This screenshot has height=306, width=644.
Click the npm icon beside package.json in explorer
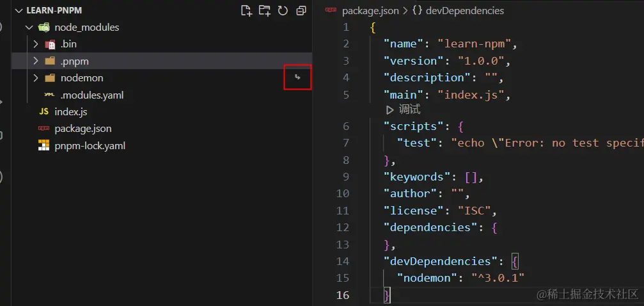(43, 129)
